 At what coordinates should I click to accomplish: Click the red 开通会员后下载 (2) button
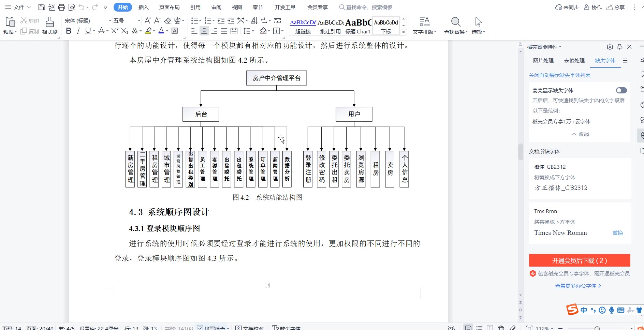coord(580,260)
